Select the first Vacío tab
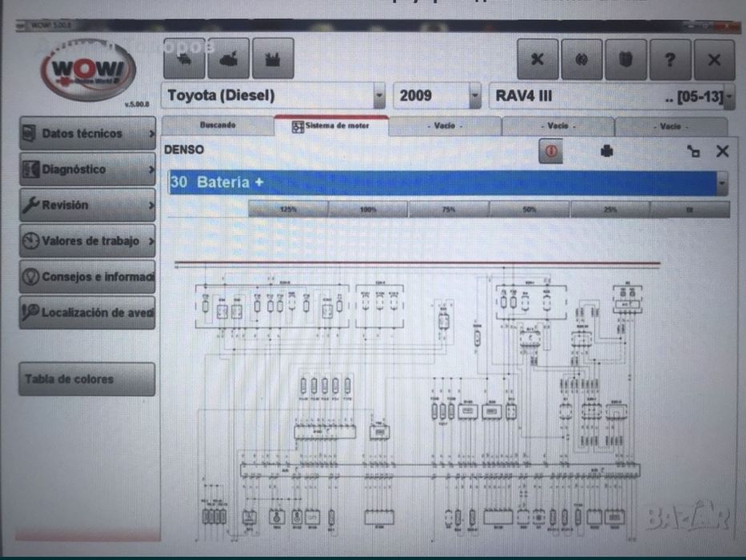The width and height of the screenshot is (746, 560). (445, 126)
